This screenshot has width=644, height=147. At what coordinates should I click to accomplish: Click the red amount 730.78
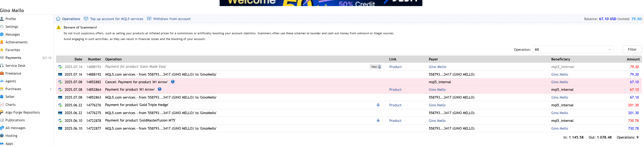[x=633, y=121]
